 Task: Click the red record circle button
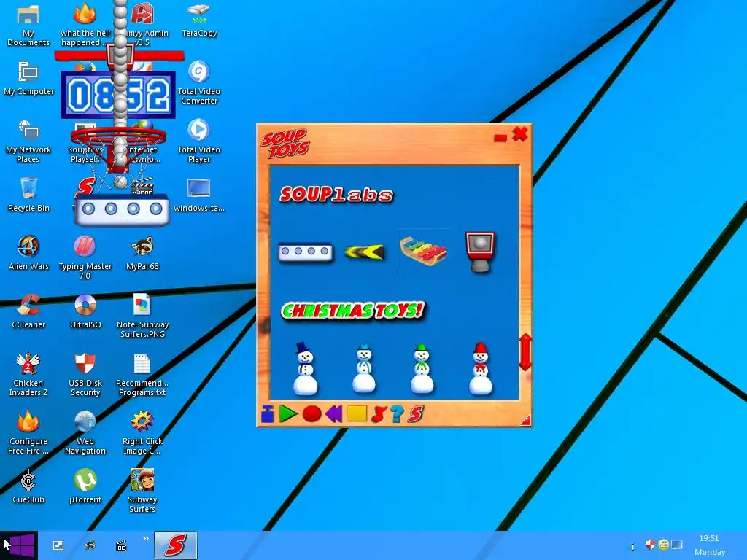coord(311,414)
